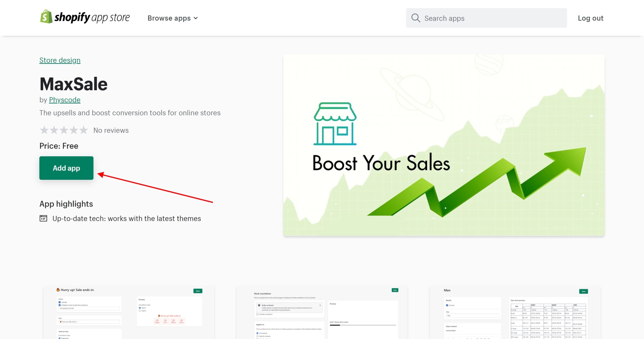Click the Log out link

click(590, 18)
